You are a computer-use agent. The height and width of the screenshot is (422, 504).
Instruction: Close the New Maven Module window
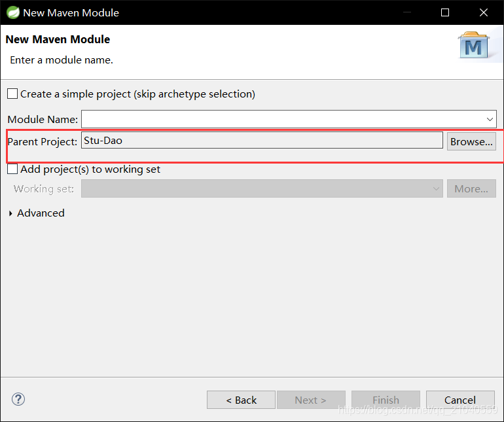tap(484, 12)
